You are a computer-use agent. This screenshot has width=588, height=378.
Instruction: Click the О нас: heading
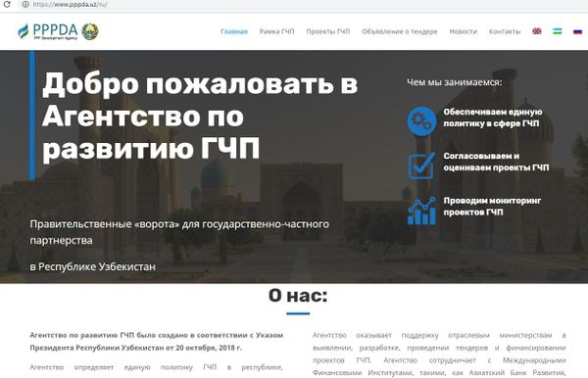pos(298,296)
